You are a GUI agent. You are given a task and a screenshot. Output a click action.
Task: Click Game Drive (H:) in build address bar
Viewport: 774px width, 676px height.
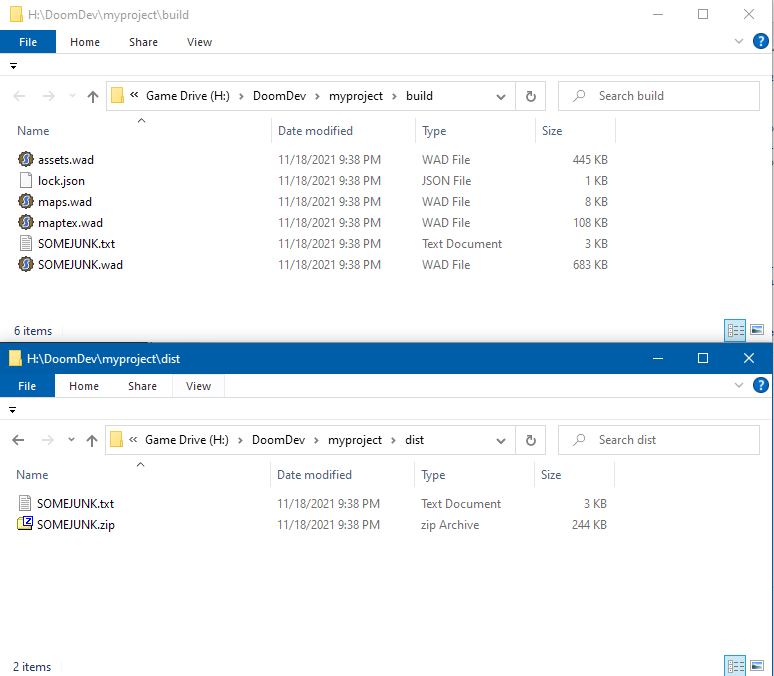click(x=188, y=96)
